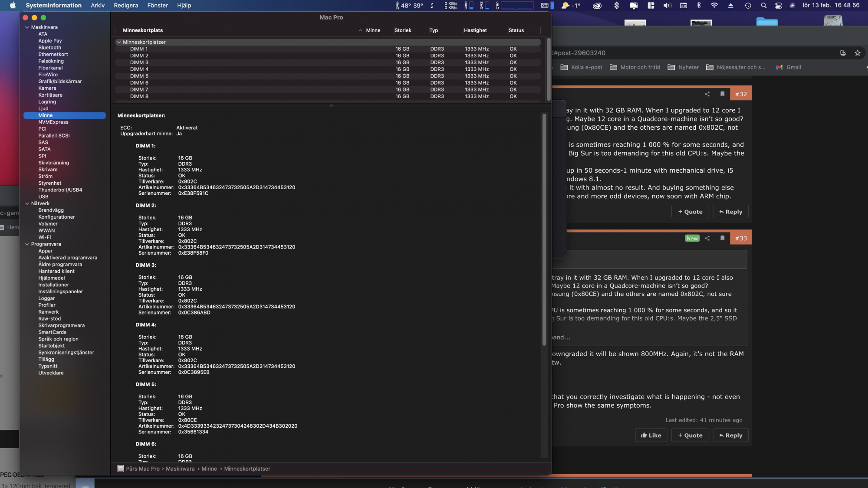The image size is (868, 488).
Task: Click the share icon on post #32
Action: point(707,94)
